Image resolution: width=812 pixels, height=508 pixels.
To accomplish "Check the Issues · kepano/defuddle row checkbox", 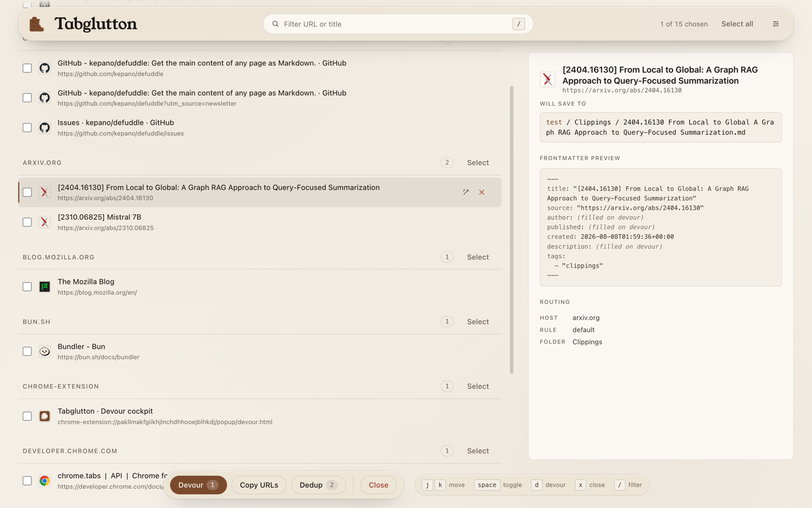I will (27, 128).
